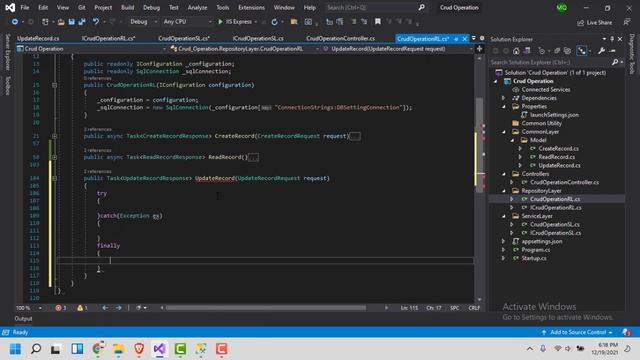Open the Crud Operation project scope dropdown

coord(91,49)
